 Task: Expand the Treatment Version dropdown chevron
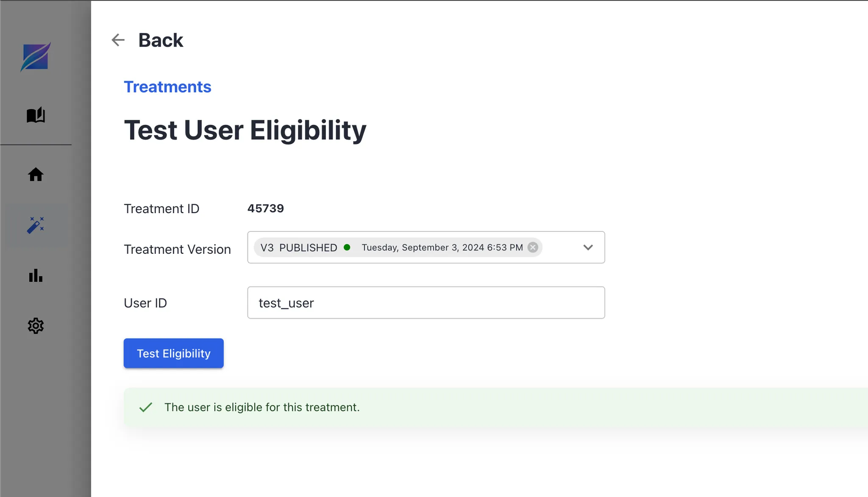588,247
